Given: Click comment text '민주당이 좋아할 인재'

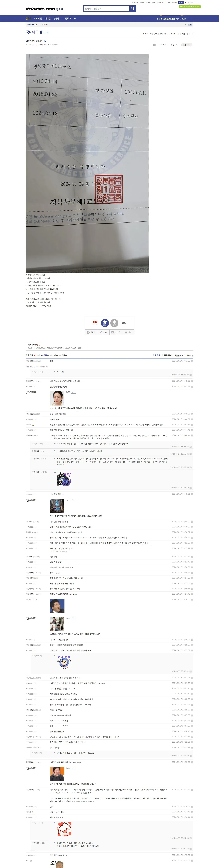Looking at the screenshot, I should click(58, 387).
